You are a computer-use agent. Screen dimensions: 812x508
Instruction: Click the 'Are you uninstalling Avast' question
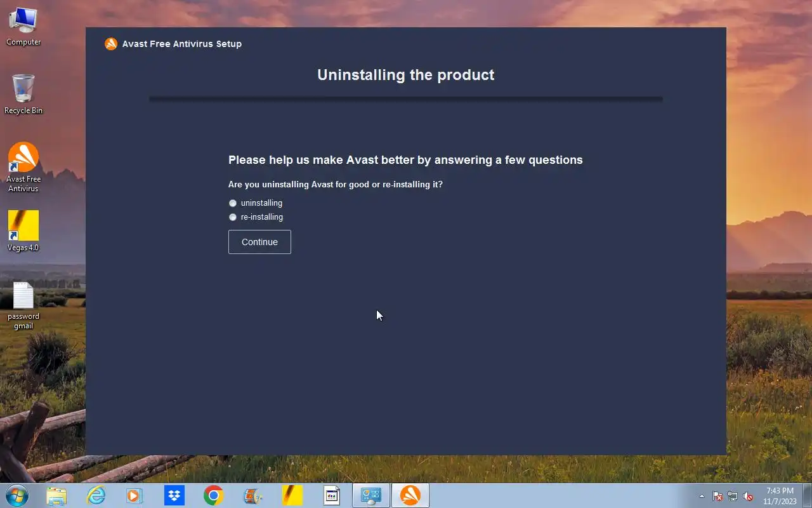pyautogui.click(x=336, y=185)
